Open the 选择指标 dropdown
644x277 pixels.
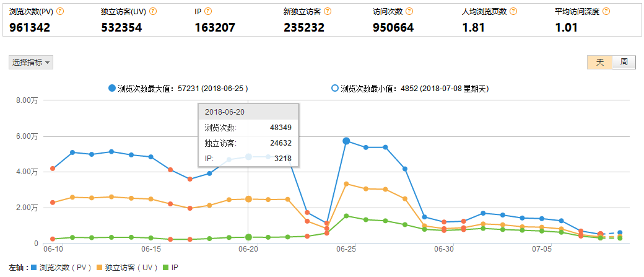click(31, 62)
